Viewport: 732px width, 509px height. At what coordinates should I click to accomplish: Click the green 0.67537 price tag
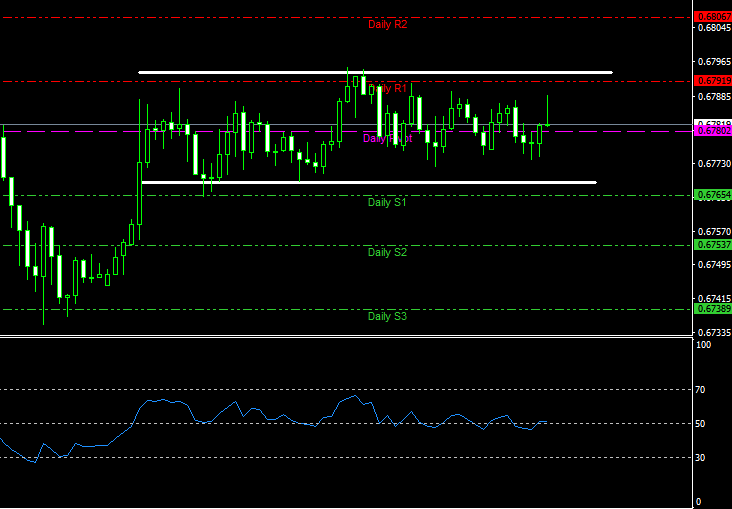[x=713, y=245]
